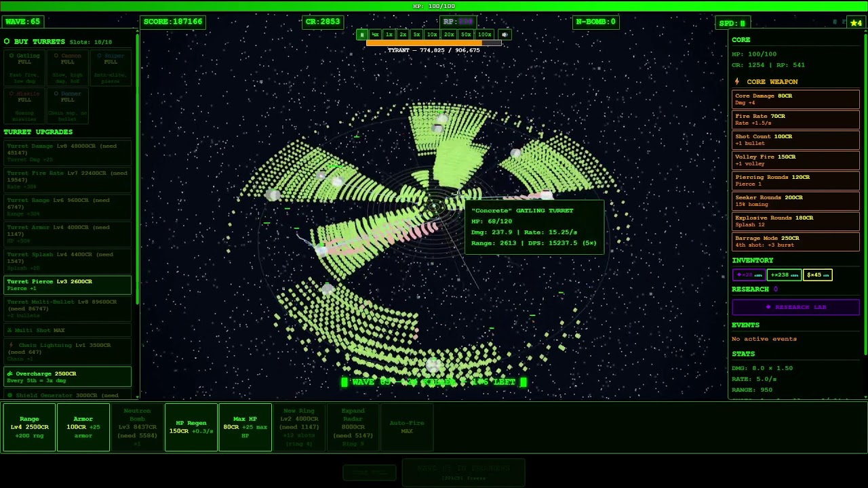Set game speed to 50x
Viewport: 868px width, 488px height.
tap(465, 35)
